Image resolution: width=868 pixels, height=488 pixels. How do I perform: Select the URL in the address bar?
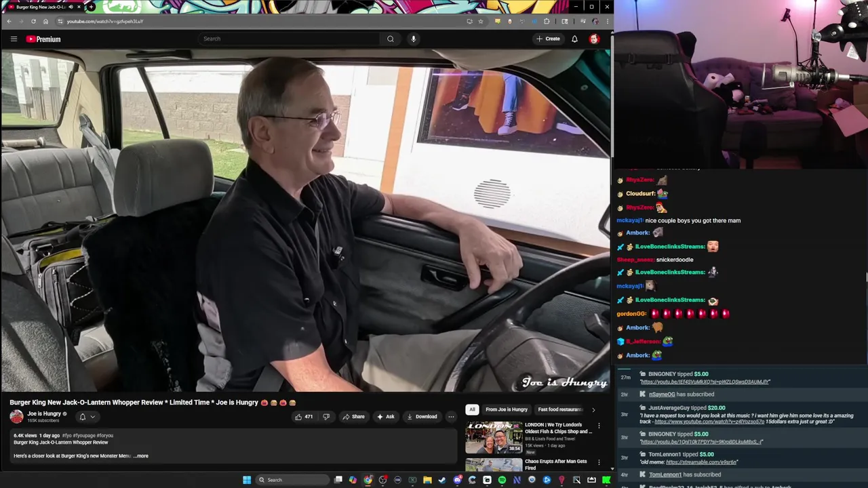coord(105,21)
